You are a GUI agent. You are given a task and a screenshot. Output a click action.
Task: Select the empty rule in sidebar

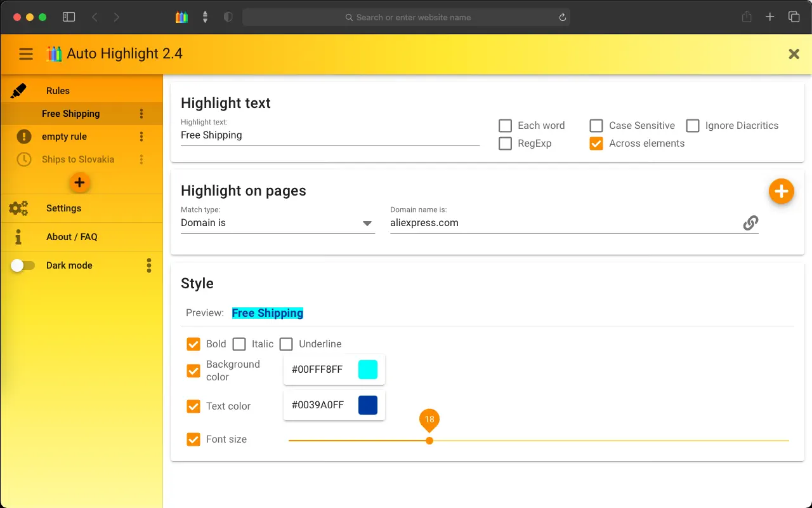tap(64, 137)
